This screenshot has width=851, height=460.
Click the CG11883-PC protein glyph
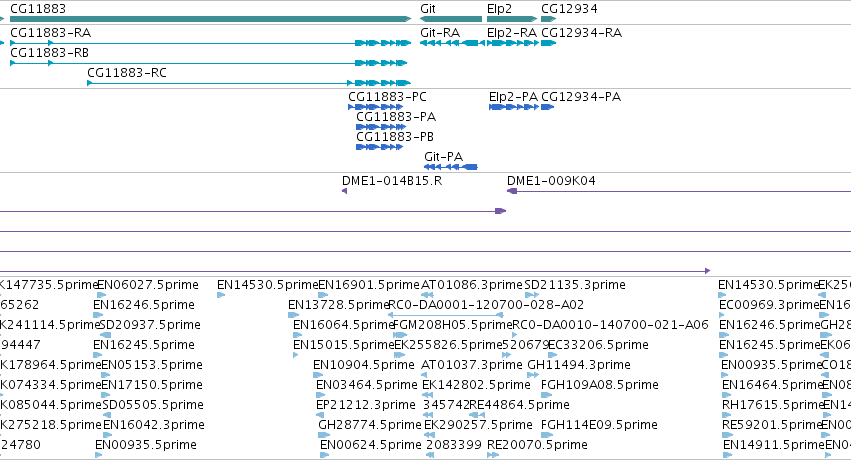[x=376, y=107]
